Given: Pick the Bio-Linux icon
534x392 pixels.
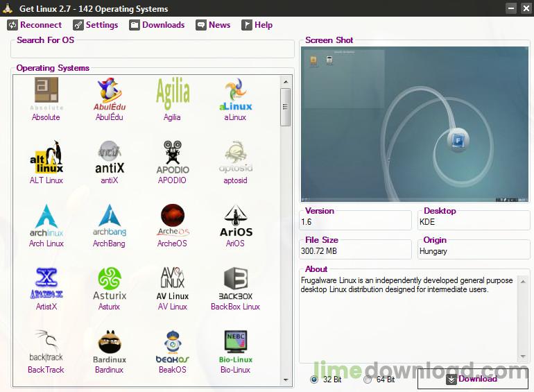Looking at the screenshot, I should [x=235, y=346].
